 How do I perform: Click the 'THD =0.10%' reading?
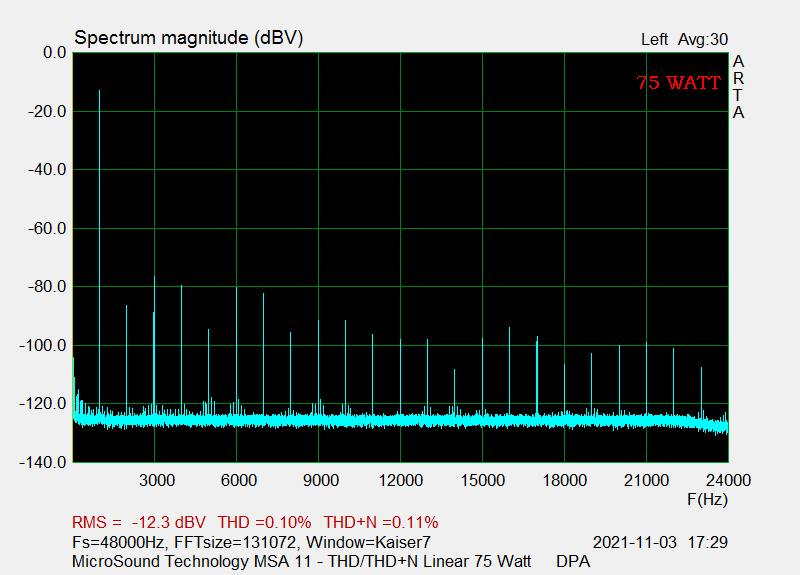click(264, 522)
